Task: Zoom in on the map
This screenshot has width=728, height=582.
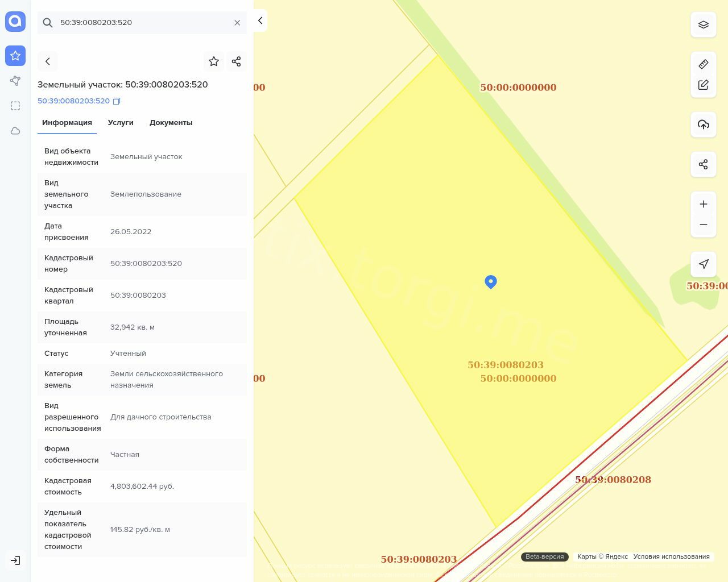Action: pos(703,204)
